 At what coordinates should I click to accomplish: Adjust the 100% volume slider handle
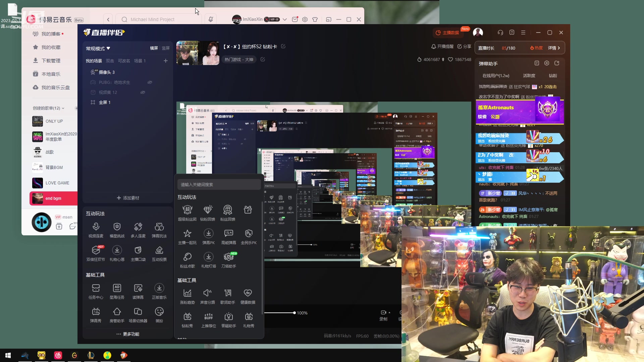(294, 313)
